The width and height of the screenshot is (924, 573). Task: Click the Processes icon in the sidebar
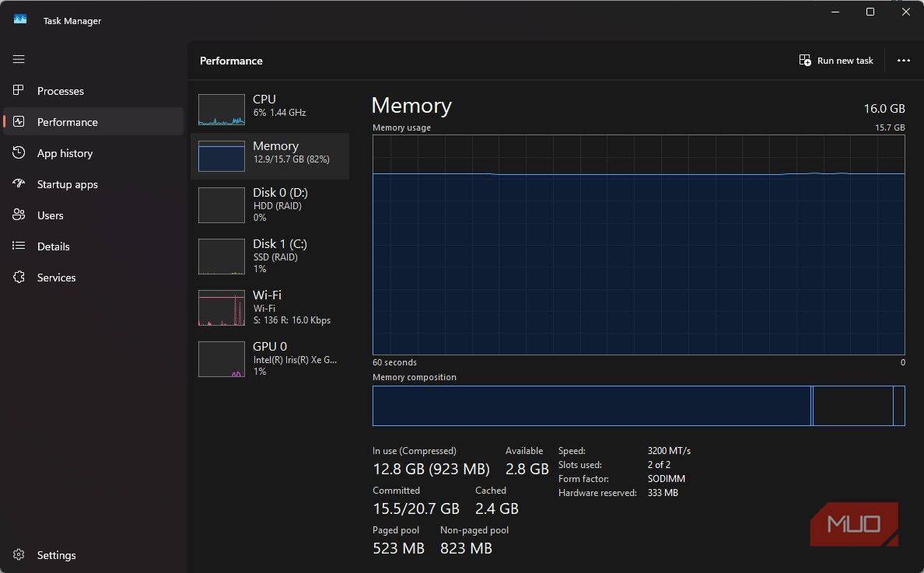point(19,90)
